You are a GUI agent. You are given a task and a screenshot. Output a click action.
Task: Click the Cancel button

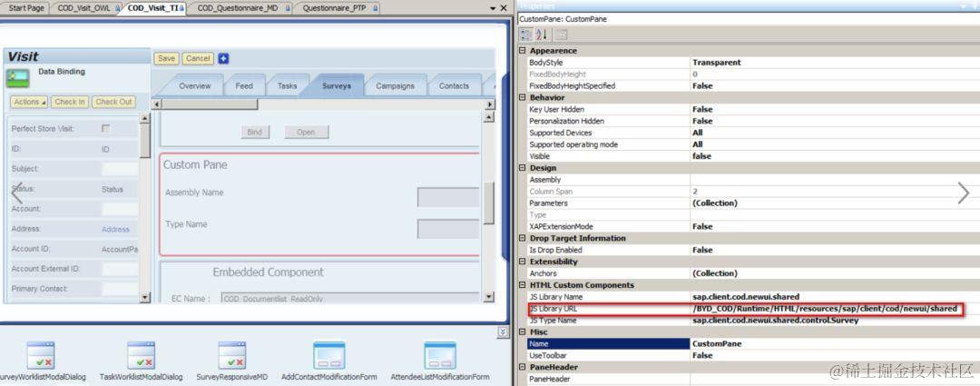coord(198,58)
